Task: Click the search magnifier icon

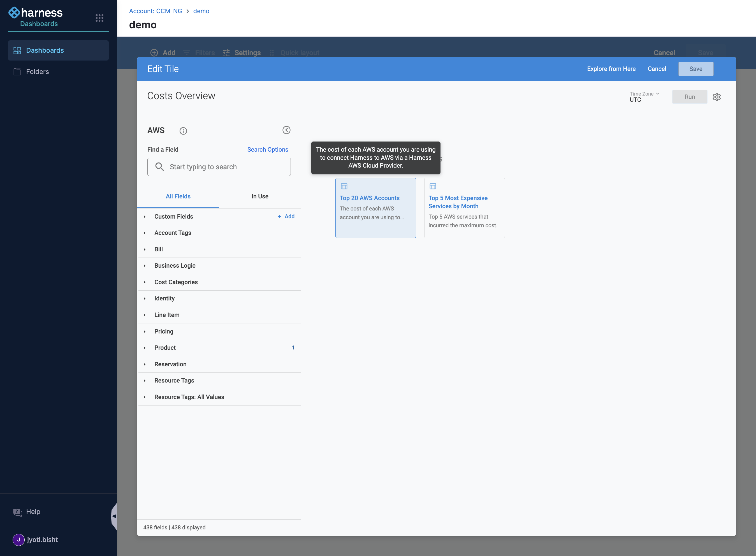Action: [x=159, y=166]
